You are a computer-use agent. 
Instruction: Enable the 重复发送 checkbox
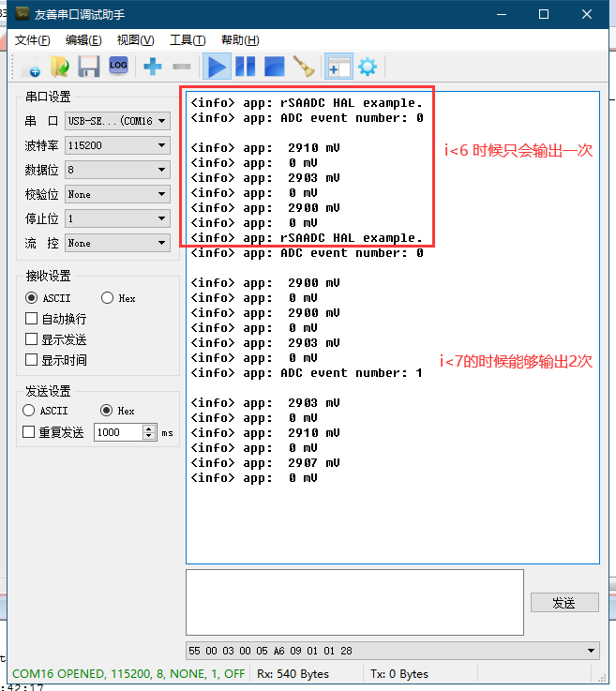53,432
